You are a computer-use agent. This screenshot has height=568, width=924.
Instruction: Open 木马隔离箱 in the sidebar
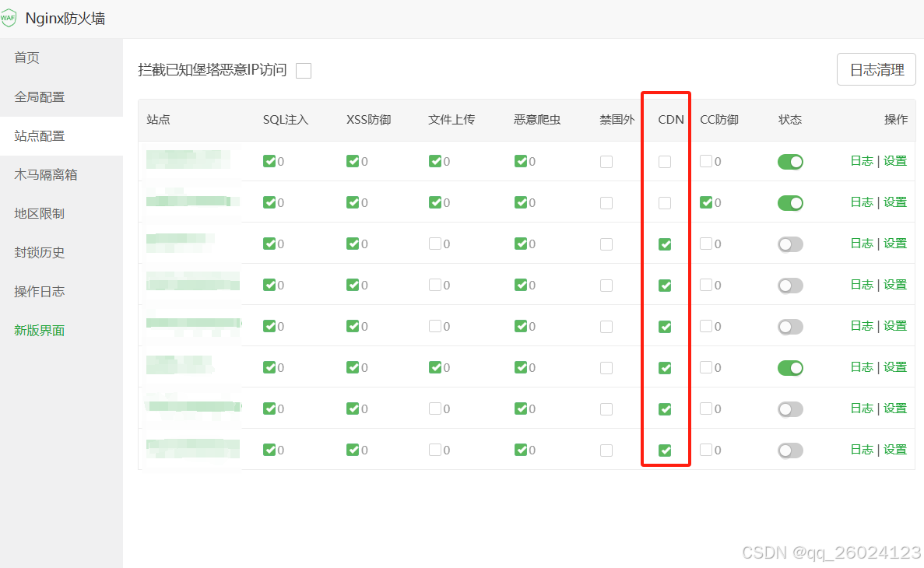(x=46, y=174)
